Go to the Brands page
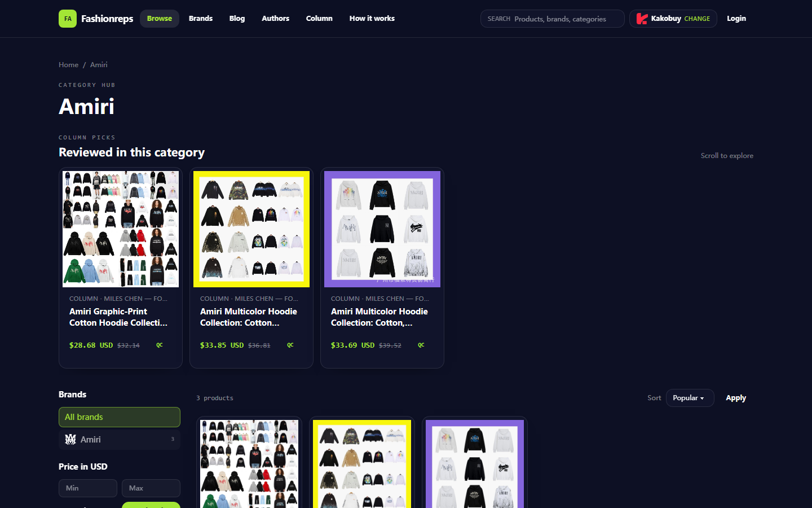Image resolution: width=812 pixels, height=508 pixels. tap(201, 19)
